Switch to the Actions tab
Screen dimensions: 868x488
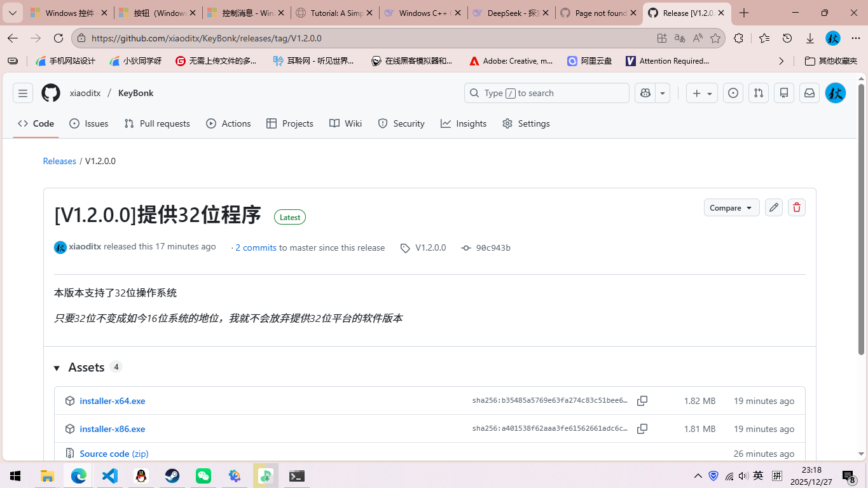click(228, 123)
